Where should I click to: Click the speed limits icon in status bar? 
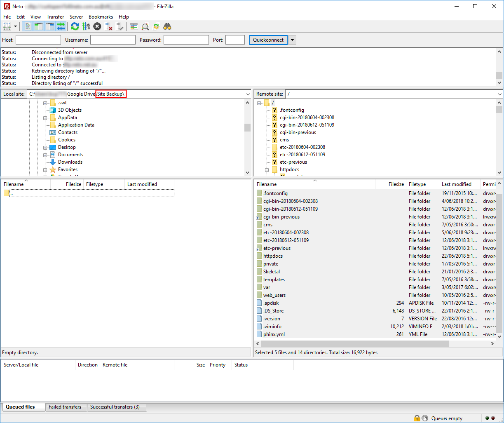425,418
